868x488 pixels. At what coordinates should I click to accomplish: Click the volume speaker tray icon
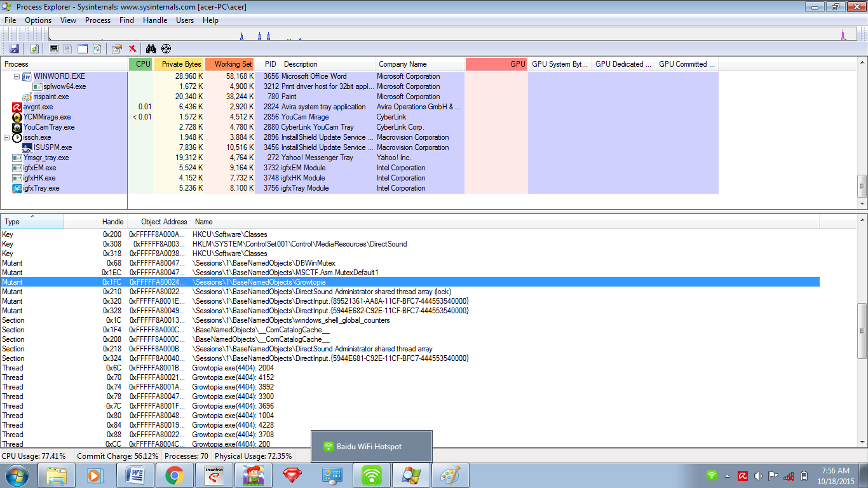[757, 475]
